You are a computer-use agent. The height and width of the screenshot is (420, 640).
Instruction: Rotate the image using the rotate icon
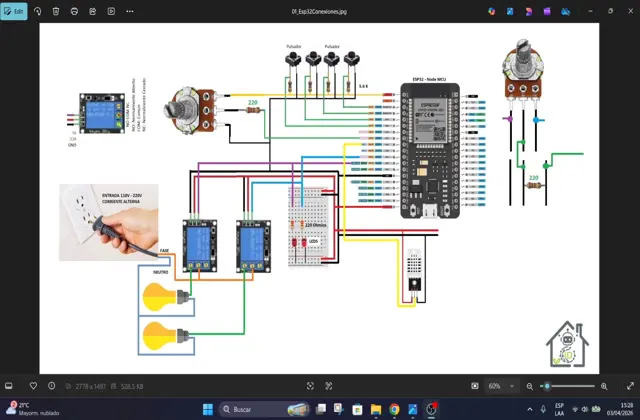coord(38,11)
